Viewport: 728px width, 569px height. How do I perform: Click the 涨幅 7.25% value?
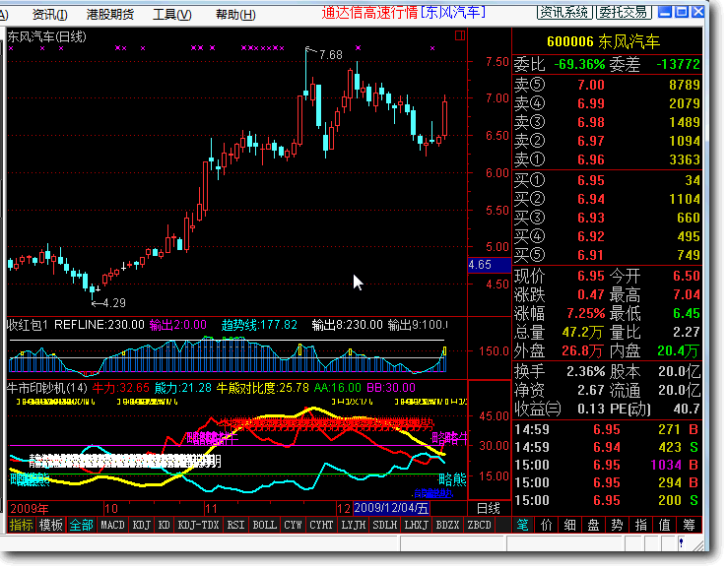click(x=585, y=313)
